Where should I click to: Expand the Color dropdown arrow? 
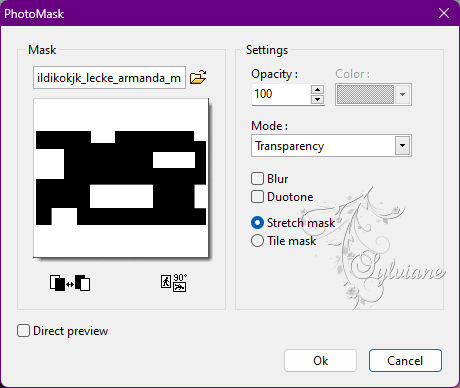coord(402,95)
